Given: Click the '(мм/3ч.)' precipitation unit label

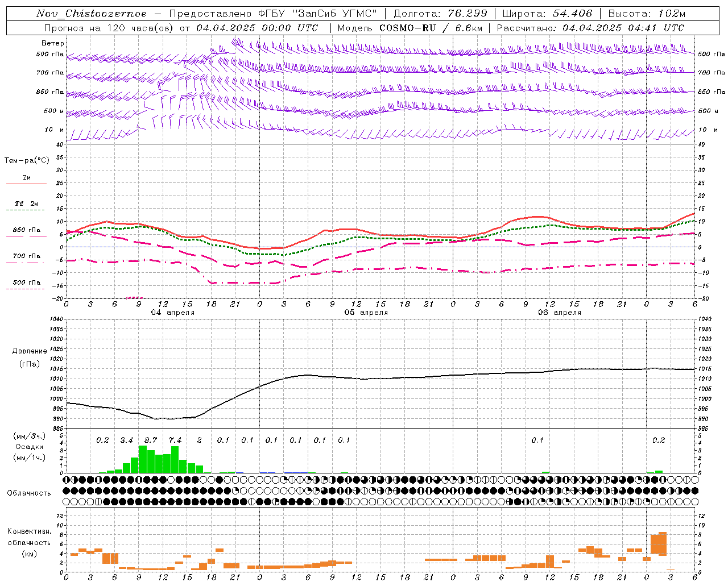Looking at the screenshot, I should (x=29, y=436).
